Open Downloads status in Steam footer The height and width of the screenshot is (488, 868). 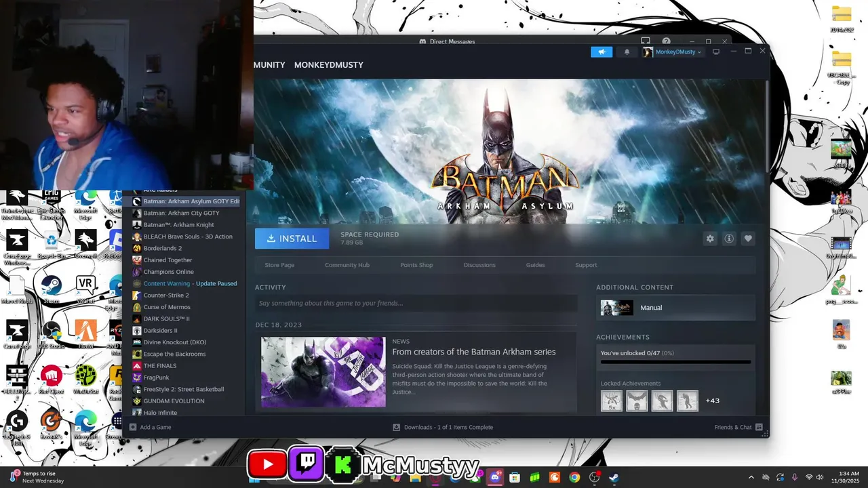pyautogui.click(x=443, y=427)
